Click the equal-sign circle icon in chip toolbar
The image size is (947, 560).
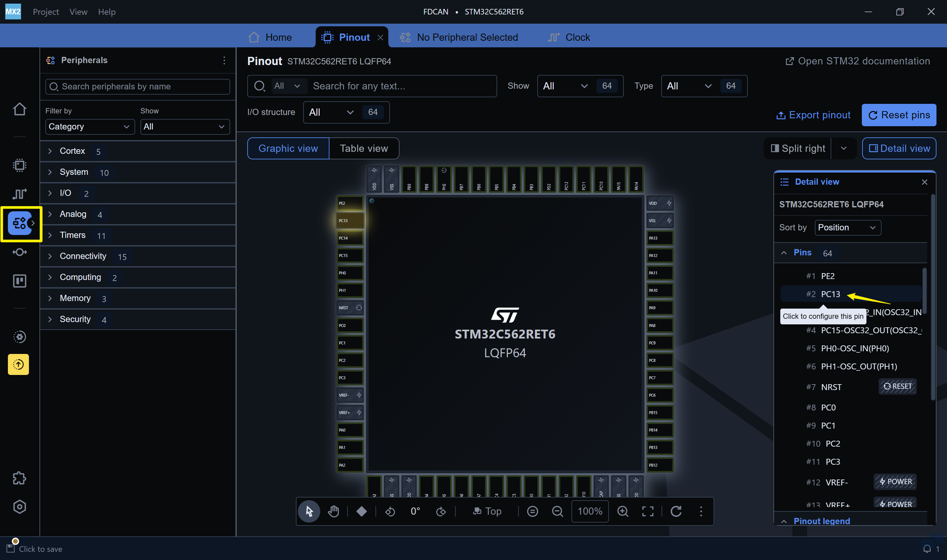point(533,511)
